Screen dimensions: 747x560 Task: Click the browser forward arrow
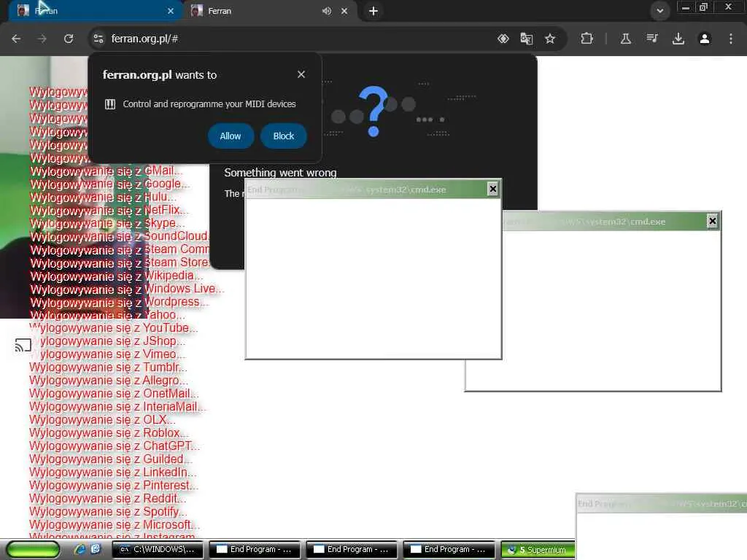[42, 39]
